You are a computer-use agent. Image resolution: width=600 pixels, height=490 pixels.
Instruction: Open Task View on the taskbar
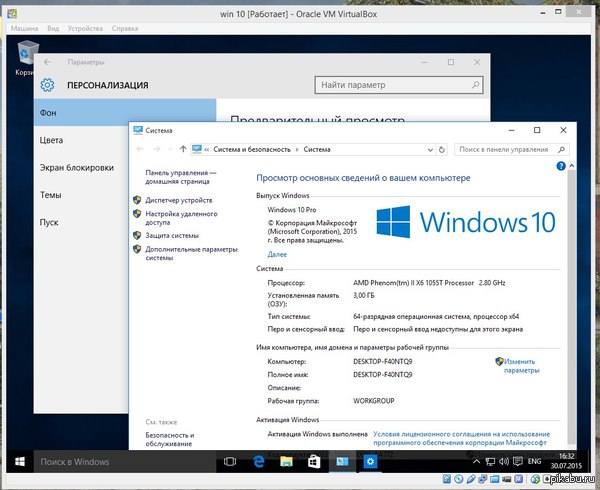[x=230, y=462]
